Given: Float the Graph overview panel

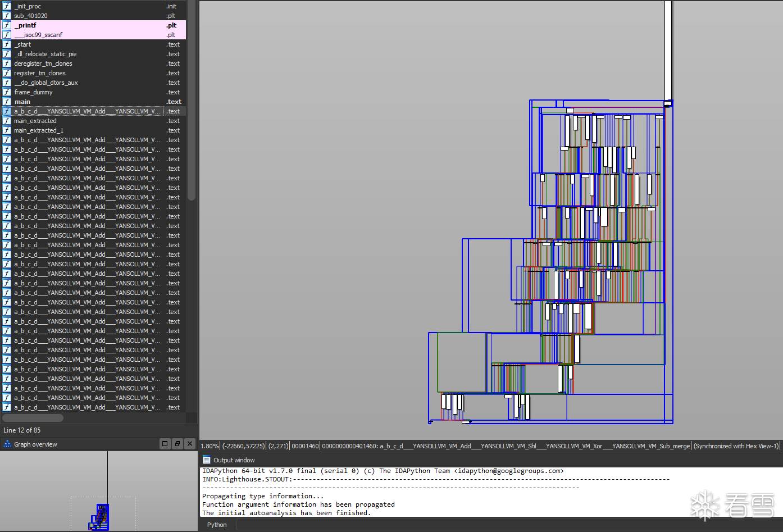Looking at the screenshot, I should click(x=177, y=444).
